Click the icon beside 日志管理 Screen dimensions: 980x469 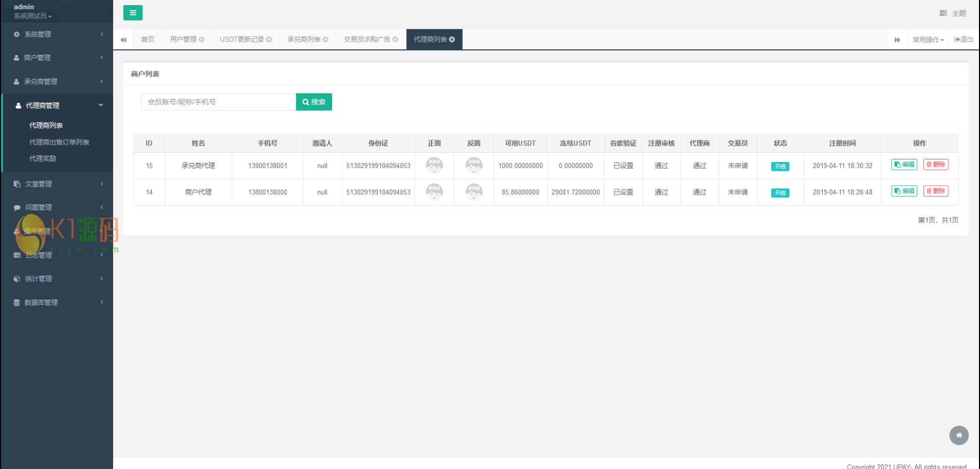coord(17,255)
